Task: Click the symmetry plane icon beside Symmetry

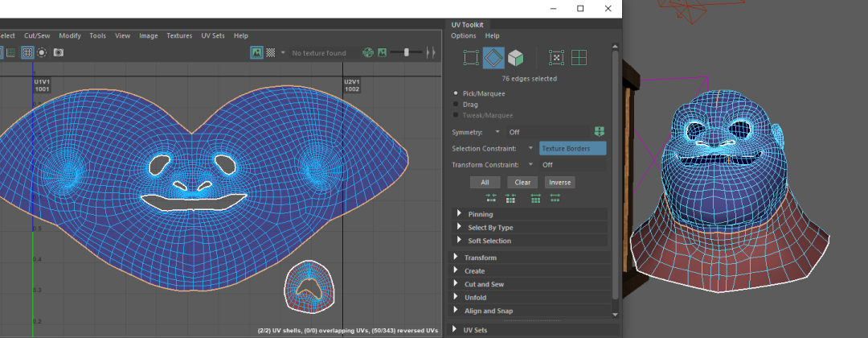Action: 598,131
